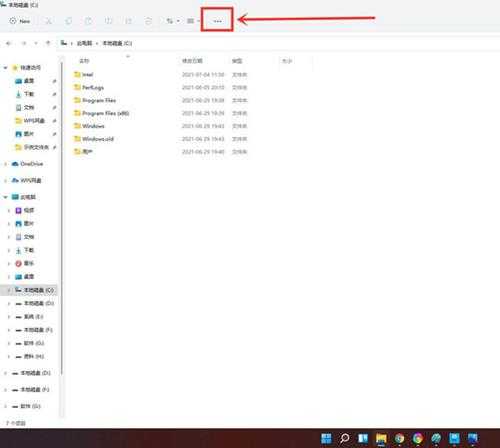Image resolution: width=500 pixels, height=448 pixels.
Task: Click the OneDrive cloud icon
Action: coord(15,164)
